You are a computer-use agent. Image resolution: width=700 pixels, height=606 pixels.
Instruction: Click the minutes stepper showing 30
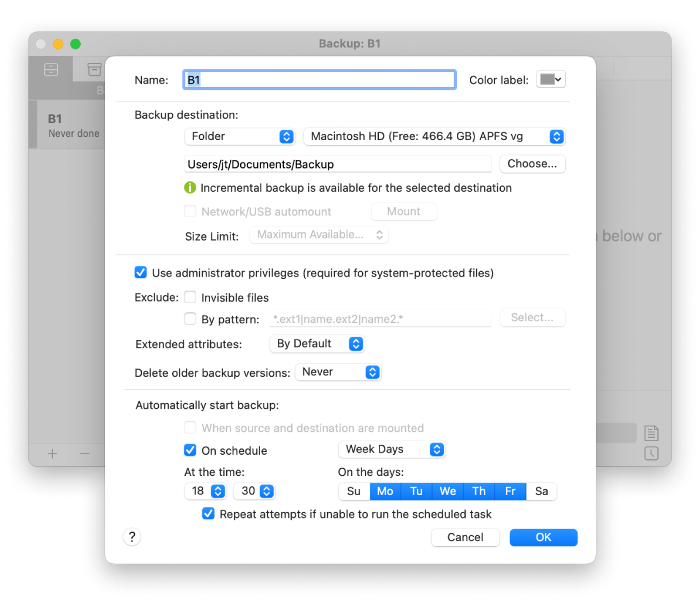pyautogui.click(x=254, y=491)
